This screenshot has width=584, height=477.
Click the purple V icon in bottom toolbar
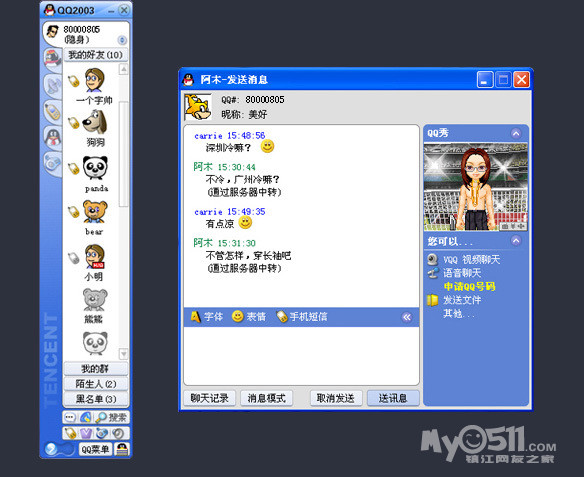click(x=86, y=433)
